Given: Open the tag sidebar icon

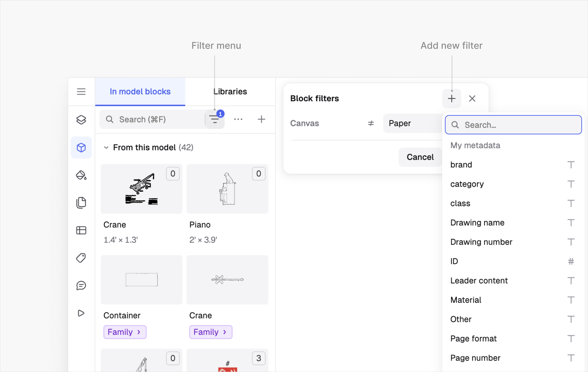Looking at the screenshot, I should pyautogui.click(x=81, y=258).
